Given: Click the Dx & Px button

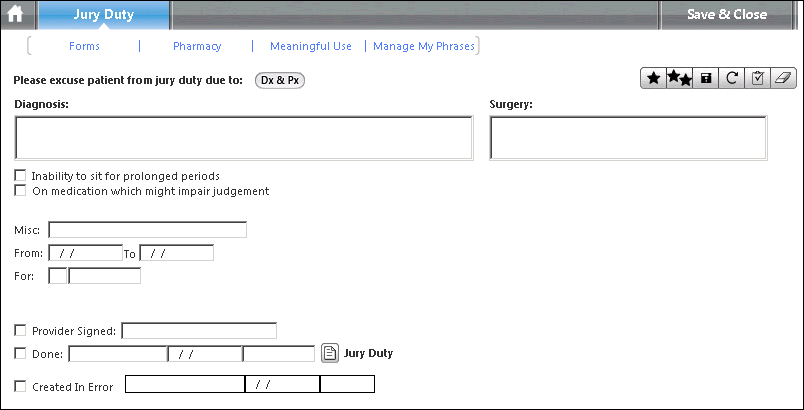Looking at the screenshot, I should (x=280, y=80).
